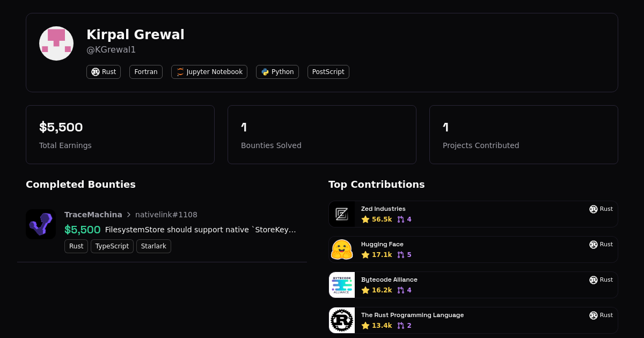Click the Jupyter Notebook icon badge

pos(179,71)
